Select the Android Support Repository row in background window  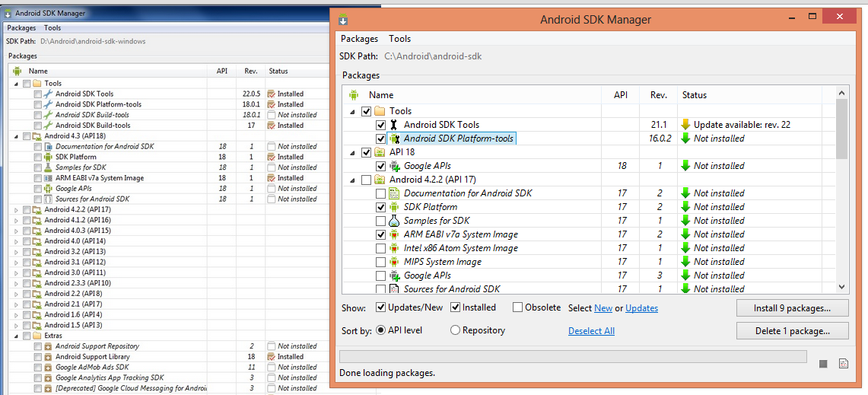(170, 346)
